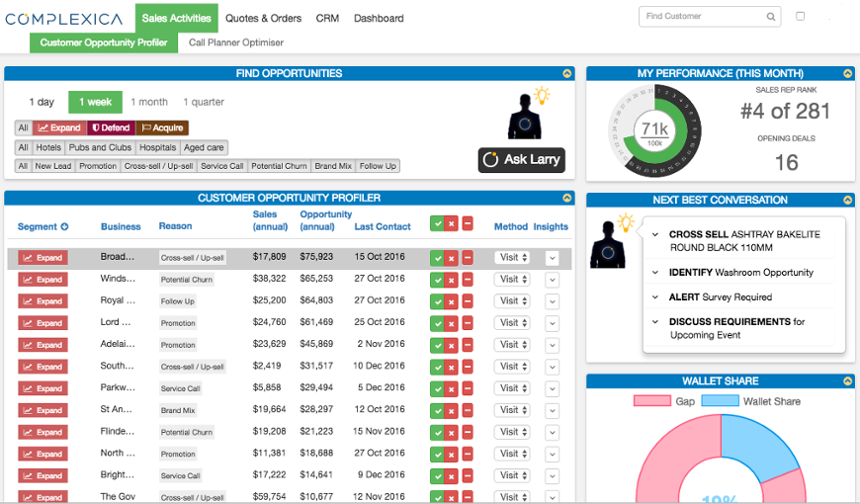Click the sort icon beside Segment header
860x504 pixels.
64,226
